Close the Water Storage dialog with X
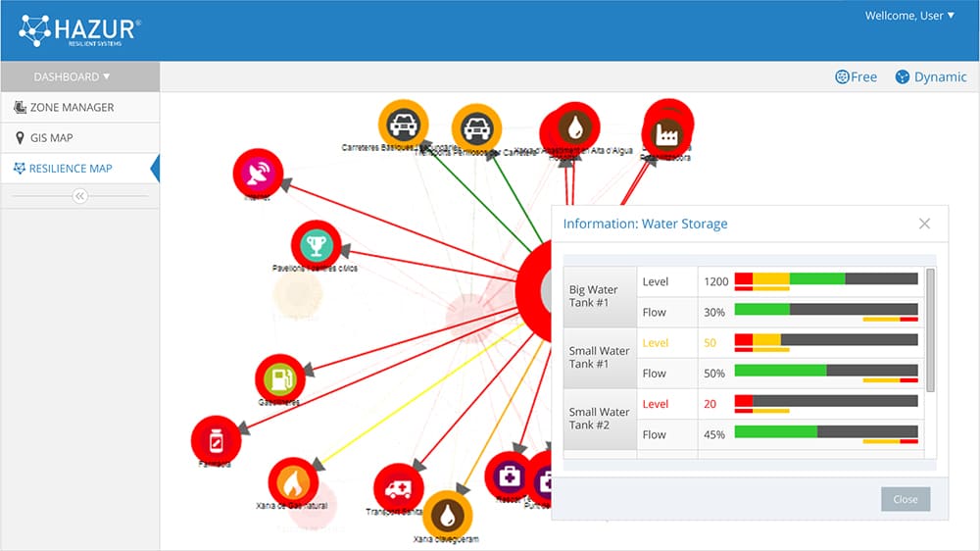Screen dimensions: 980x551 (924, 224)
